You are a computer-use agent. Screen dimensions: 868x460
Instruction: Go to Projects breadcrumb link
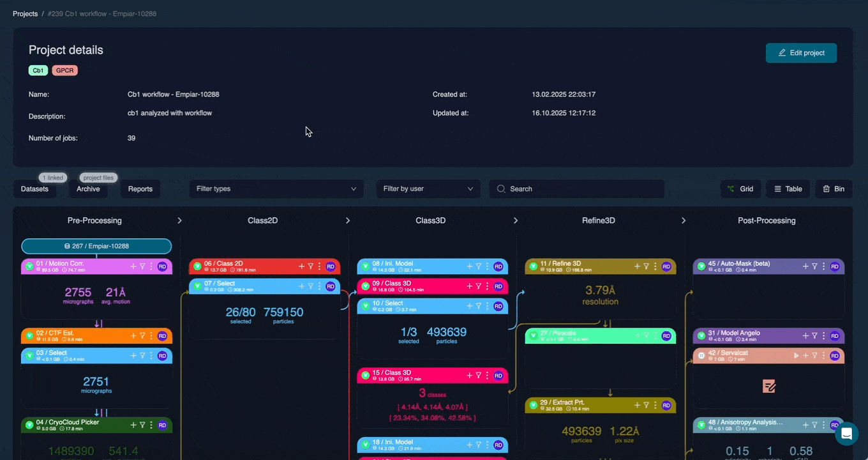click(25, 14)
